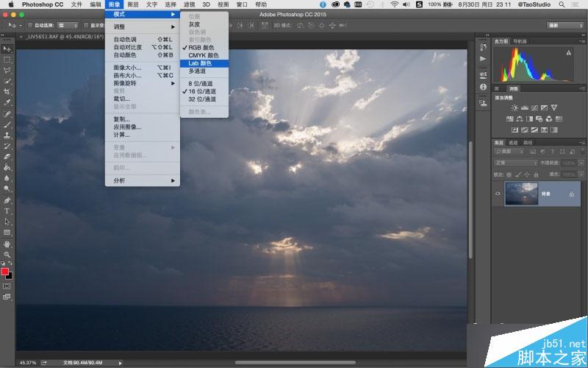Viewport: 588px width, 368px height.
Task: Click the foreground red color swatch
Action: click(x=4, y=272)
